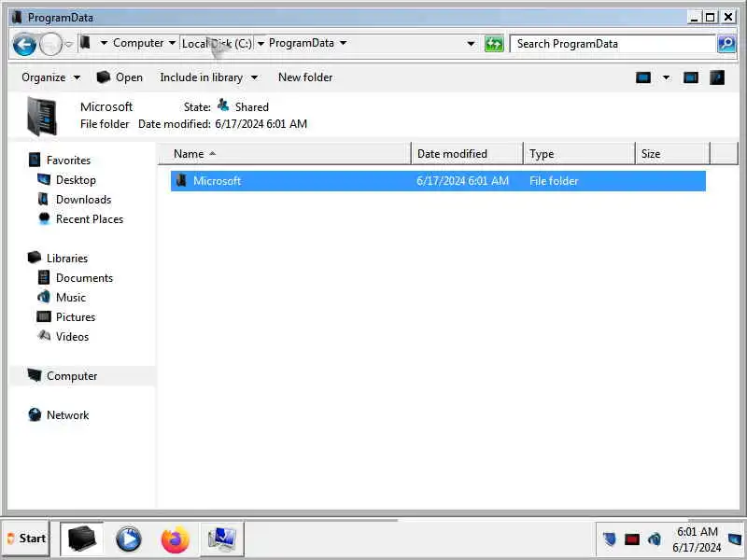747x560 pixels.
Task: Open the Help icon
Action: tap(717, 77)
